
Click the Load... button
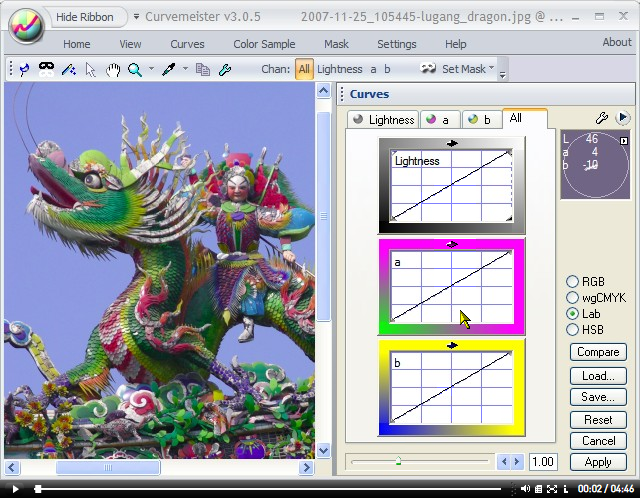click(x=598, y=376)
